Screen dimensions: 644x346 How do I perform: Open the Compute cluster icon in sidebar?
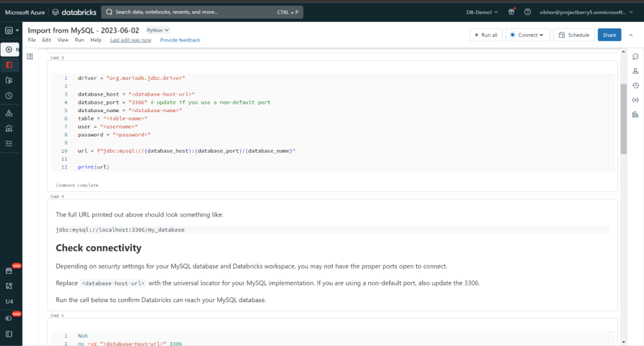tap(9, 128)
